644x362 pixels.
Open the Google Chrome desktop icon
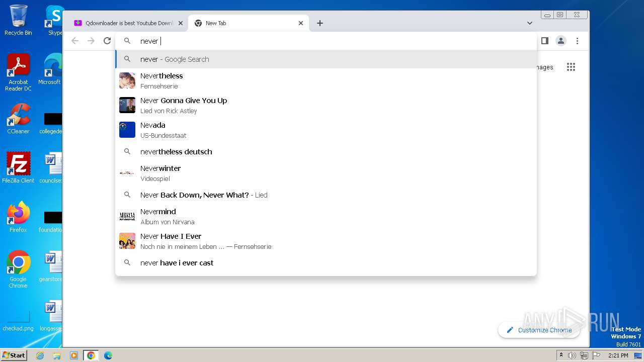click(18, 269)
